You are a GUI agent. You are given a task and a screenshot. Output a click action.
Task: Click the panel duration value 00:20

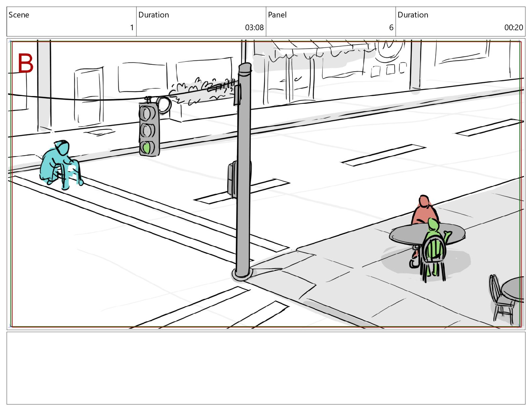(x=514, y=28)
